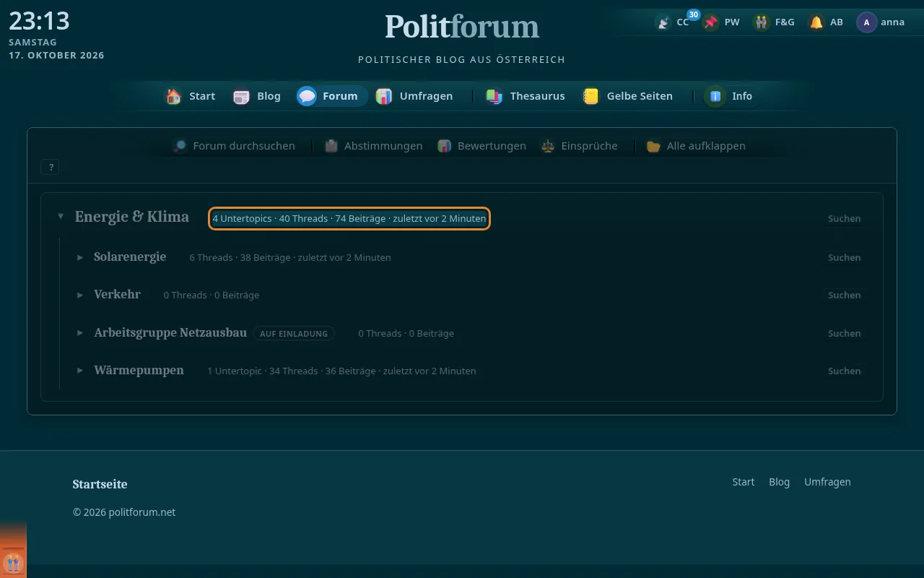This screenshot has height=578, width=924.
Task: Click the Blog newspaper icon
Action: coord(241,96)
